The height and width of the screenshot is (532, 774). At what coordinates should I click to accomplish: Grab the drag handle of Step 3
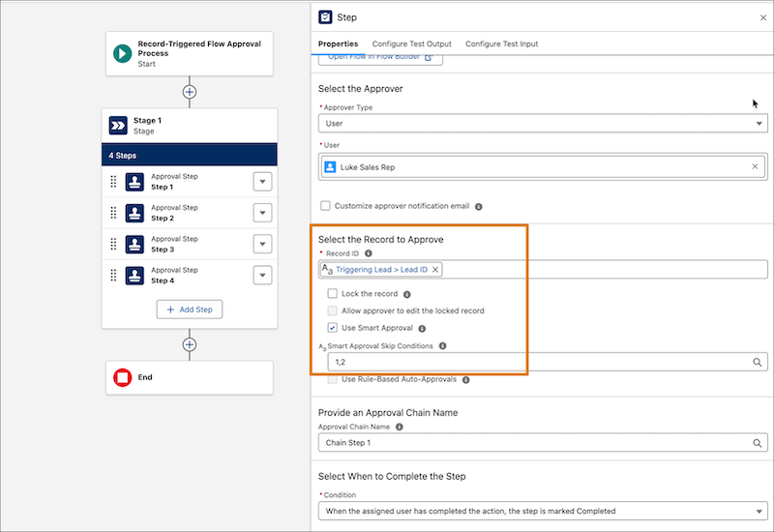coord(113,244)
